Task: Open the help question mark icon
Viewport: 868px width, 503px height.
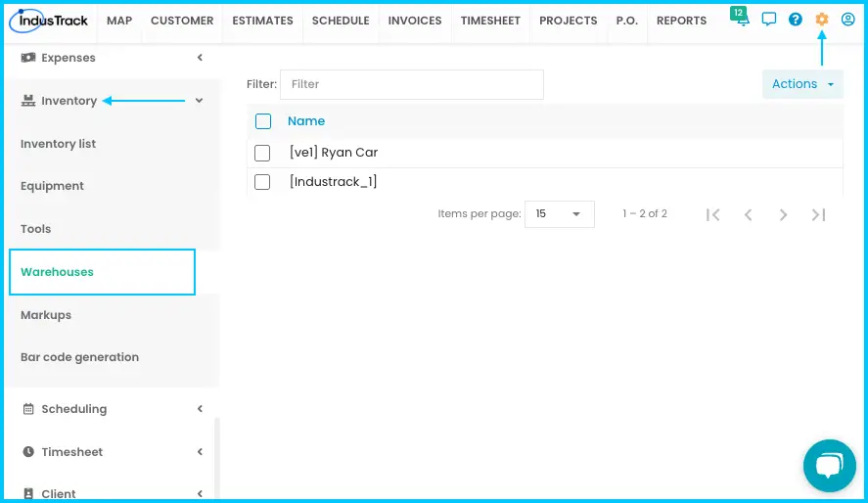Action: 796,20
